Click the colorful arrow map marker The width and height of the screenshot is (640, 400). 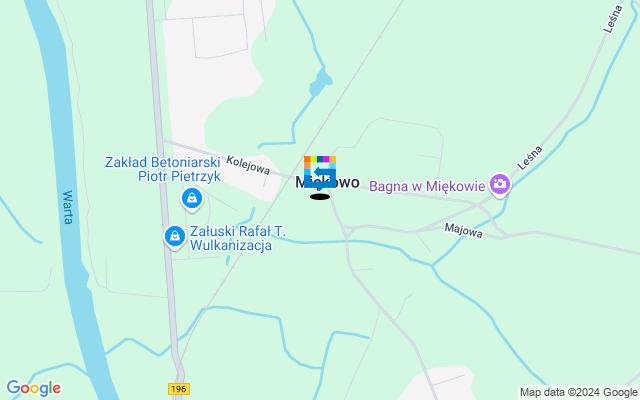pos(320,172)
